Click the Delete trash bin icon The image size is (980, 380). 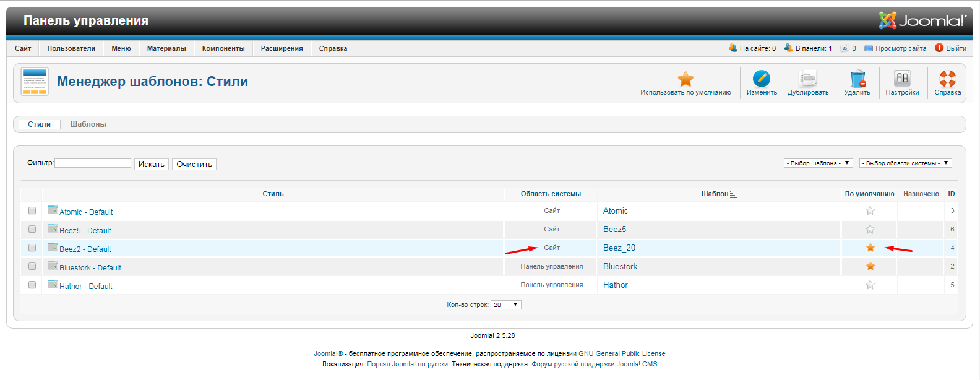coord(857,79)
